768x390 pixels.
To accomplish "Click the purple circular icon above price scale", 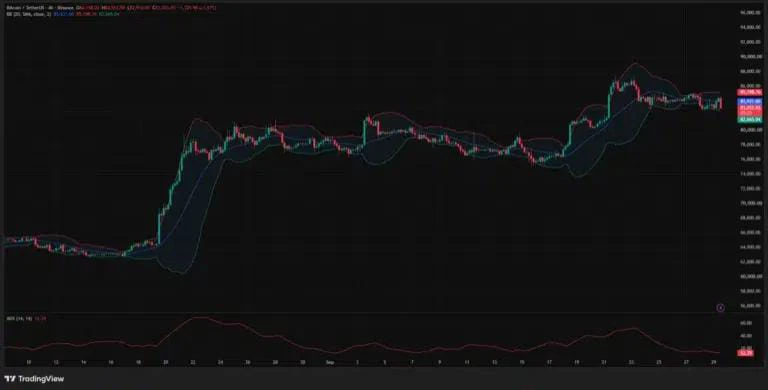I will 720,308.
